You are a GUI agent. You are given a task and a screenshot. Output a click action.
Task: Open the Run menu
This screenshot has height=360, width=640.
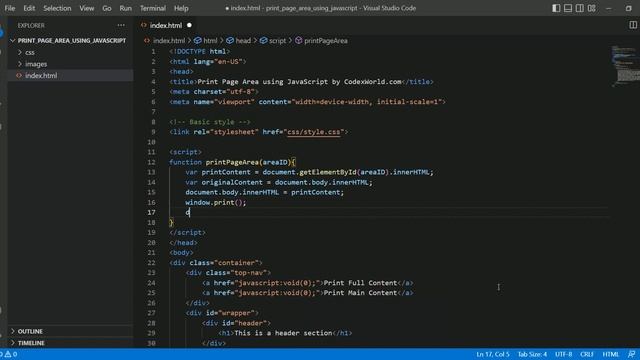(x=125, y=8)
